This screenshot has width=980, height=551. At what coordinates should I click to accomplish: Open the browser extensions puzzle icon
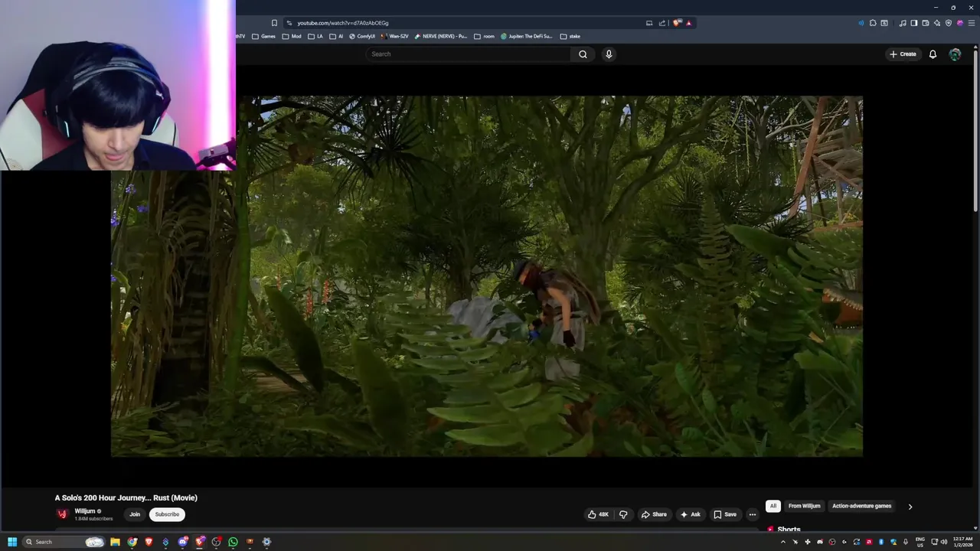pyautogui.click(x=873, y=23)
